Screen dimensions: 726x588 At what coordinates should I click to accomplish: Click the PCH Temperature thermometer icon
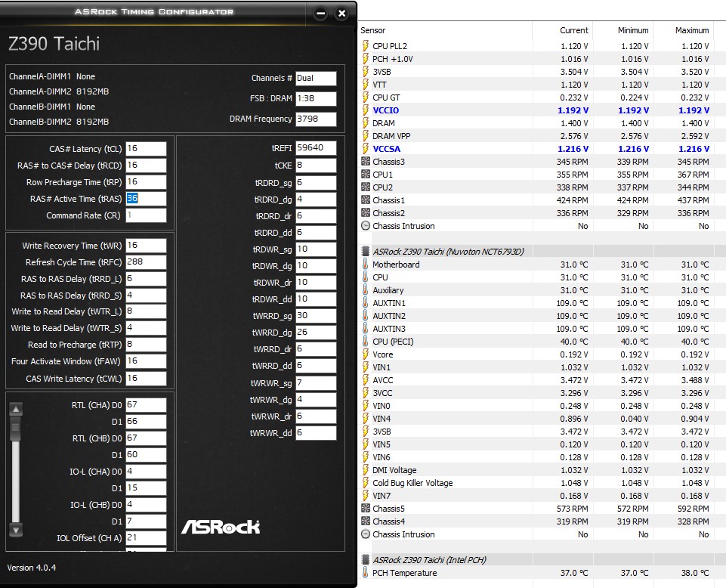pyautogui.click(x=366, y=573)
